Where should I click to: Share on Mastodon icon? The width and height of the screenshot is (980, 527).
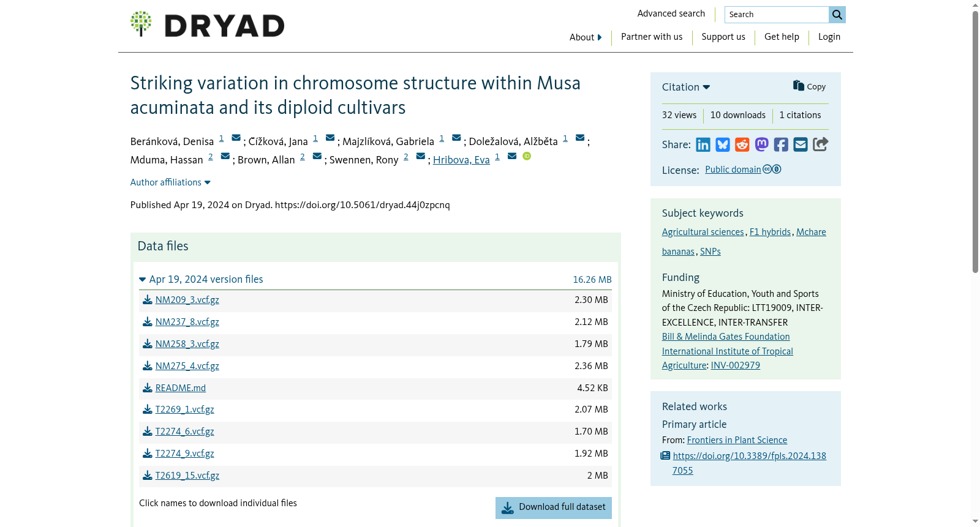click(x=762, y=144)
